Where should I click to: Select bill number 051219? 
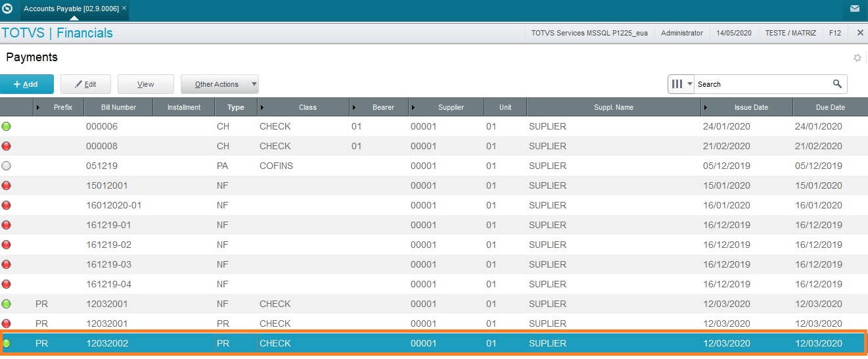(x=102, y=166)
